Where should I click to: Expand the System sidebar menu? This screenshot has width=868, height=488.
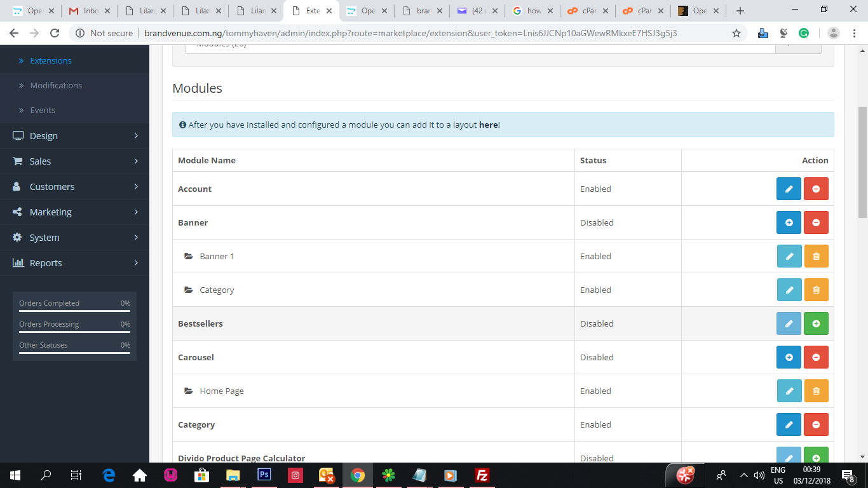pos(74,237)
